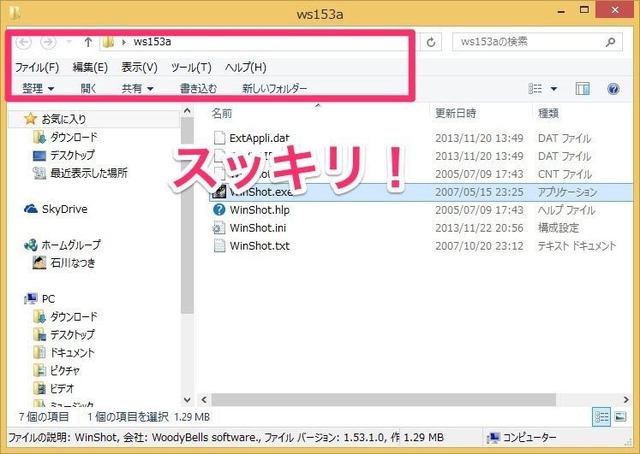
Task: Click the navigation pane vertical scrollbar
Action: click(x=187, y=250)
